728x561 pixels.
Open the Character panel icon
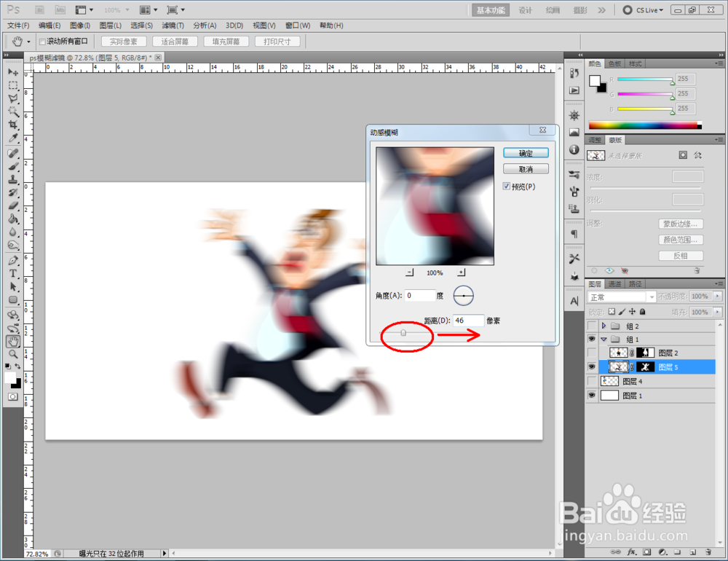pyautogui.click(x=574, y=301)
